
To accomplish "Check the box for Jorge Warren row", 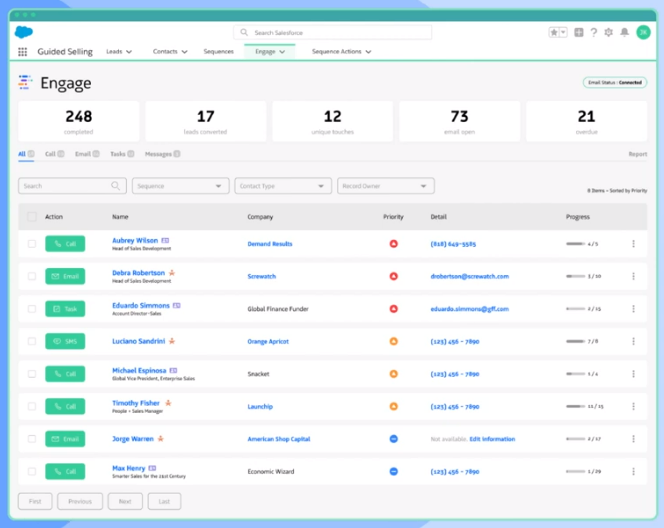I will click(x=32, y=439).
